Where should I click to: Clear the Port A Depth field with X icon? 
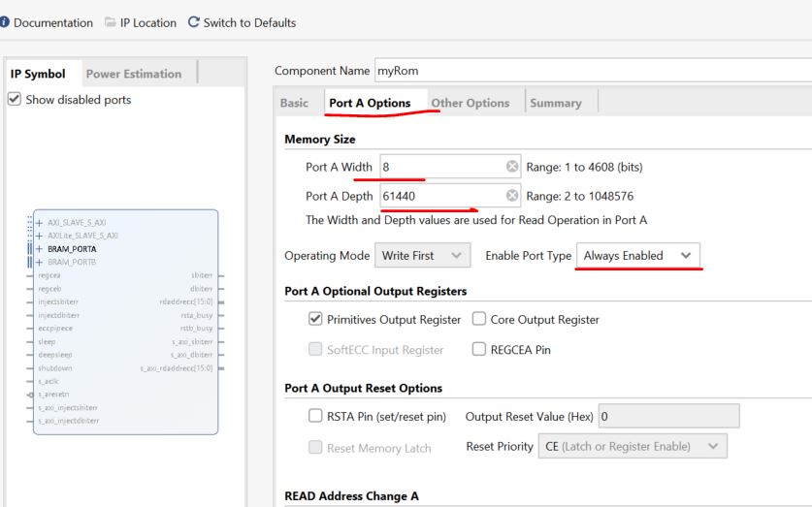tap(511, 196)
